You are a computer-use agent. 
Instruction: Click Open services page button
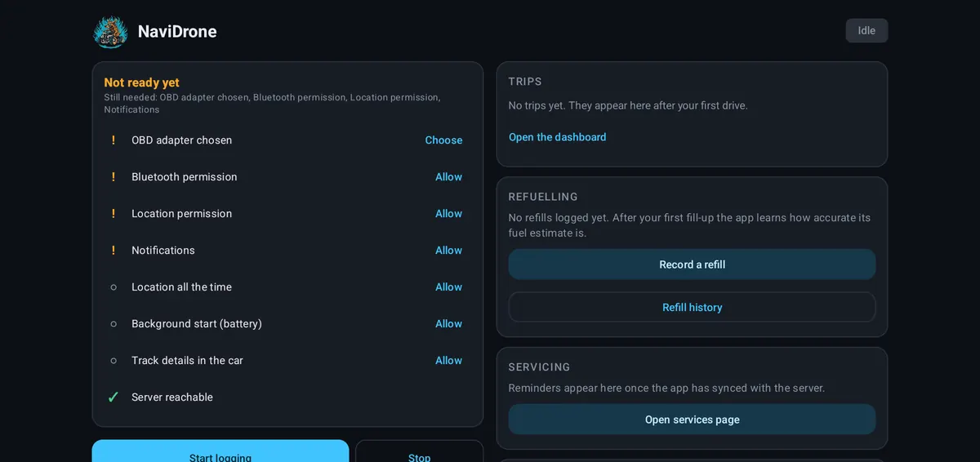click(692, 420)
